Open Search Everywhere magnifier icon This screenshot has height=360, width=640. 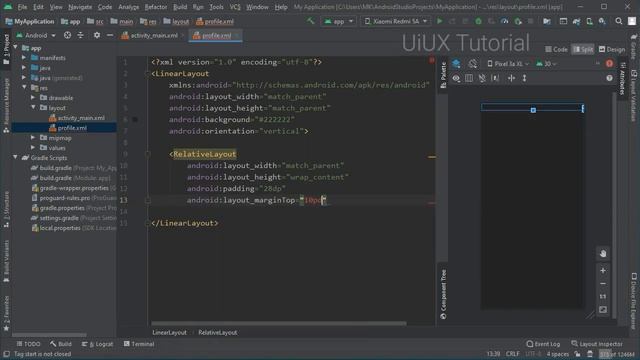click(x=619, y=21)
